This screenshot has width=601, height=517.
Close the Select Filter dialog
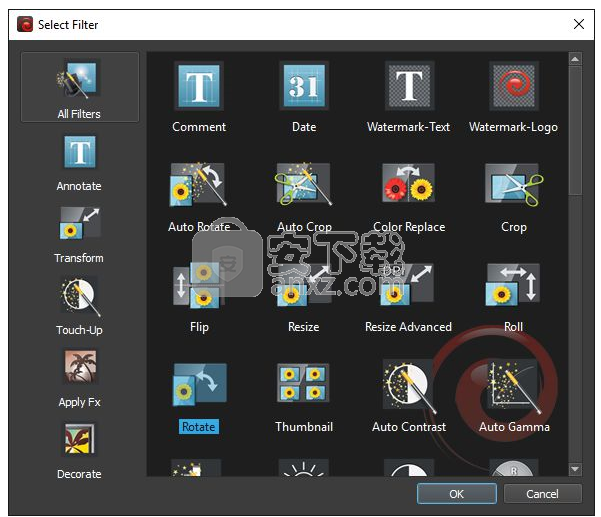point(577,23)
